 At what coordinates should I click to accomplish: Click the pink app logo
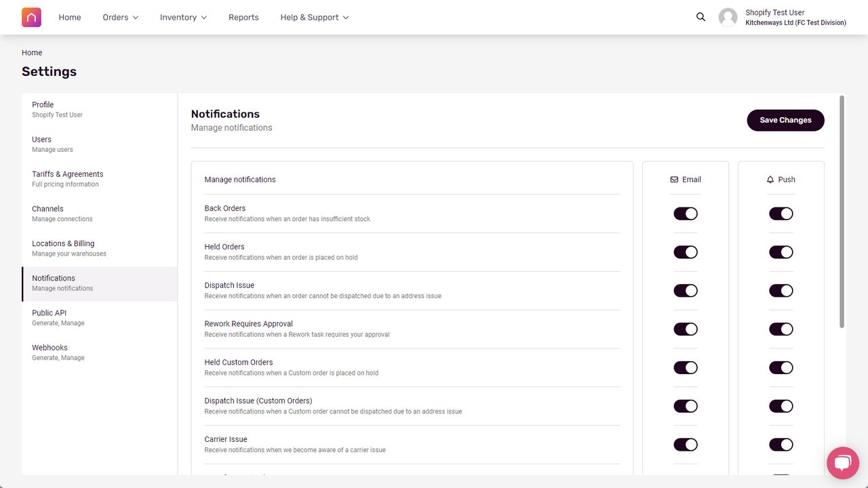(31, 17)
